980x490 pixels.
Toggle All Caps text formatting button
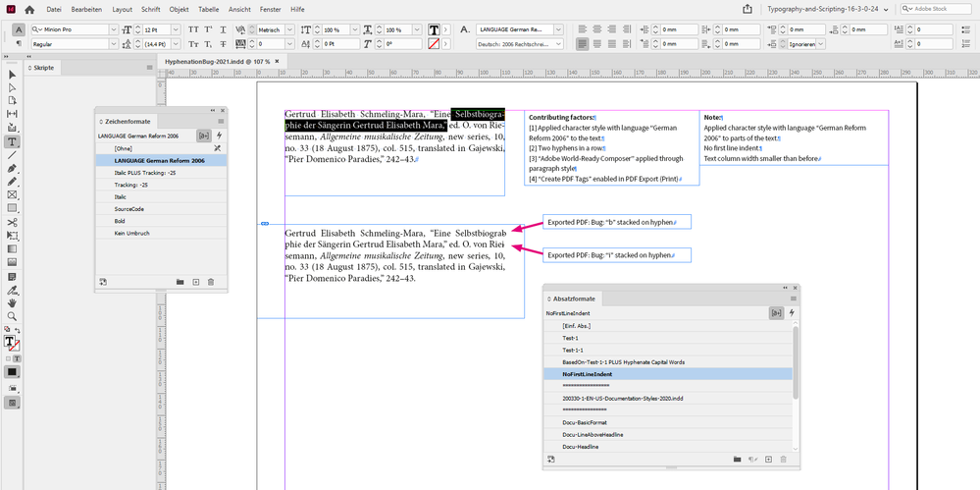192,29
